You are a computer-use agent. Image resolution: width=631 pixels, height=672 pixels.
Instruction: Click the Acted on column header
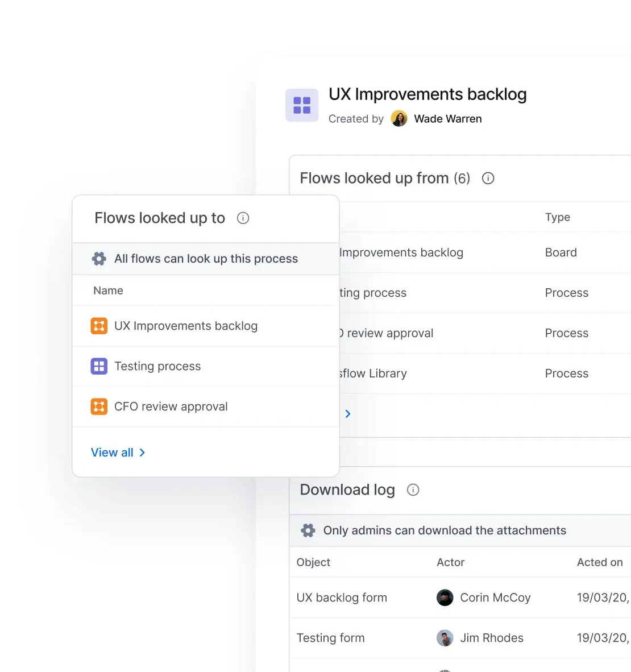[x=599, y=562]
